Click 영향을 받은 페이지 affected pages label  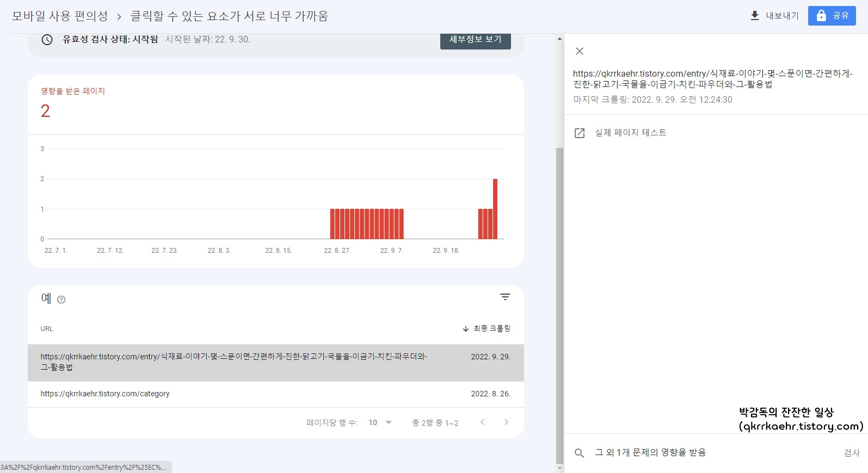click(73, 91)
